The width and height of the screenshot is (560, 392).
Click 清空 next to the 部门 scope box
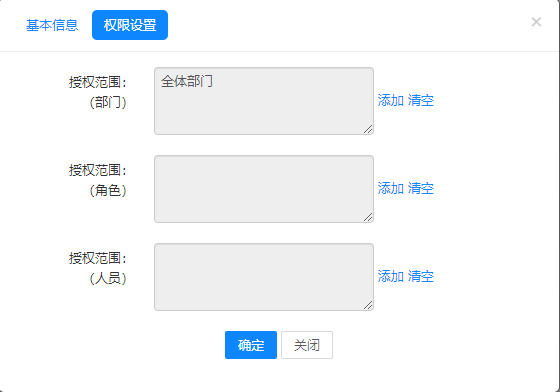pyautogui.click(x=421, y=100)
